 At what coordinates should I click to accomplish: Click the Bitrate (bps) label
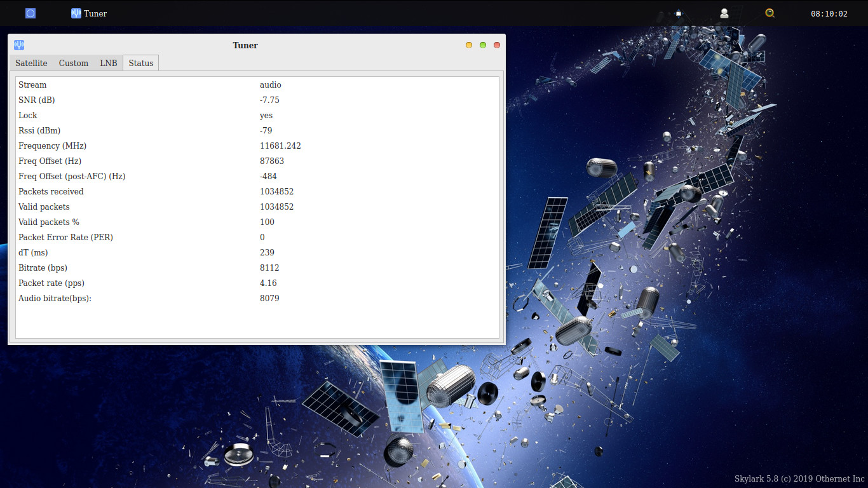click(x=43, y=268)
